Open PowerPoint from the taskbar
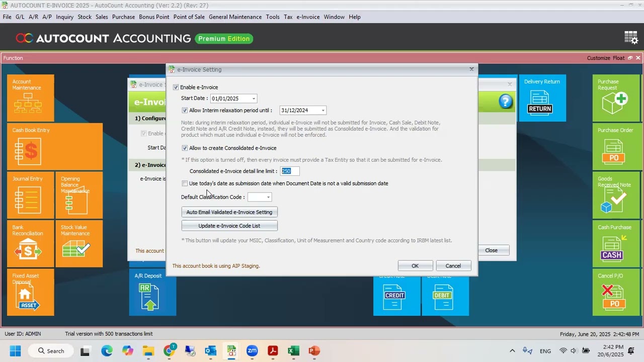 tap(314, 351)
